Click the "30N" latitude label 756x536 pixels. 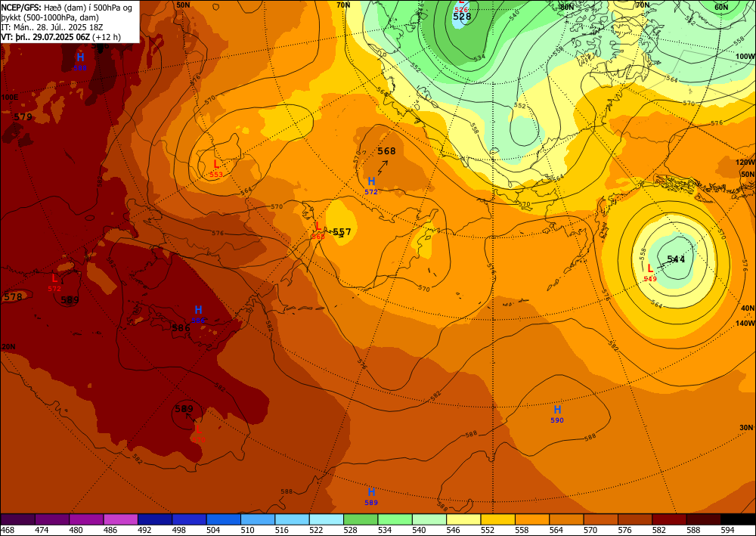[747, 428]
